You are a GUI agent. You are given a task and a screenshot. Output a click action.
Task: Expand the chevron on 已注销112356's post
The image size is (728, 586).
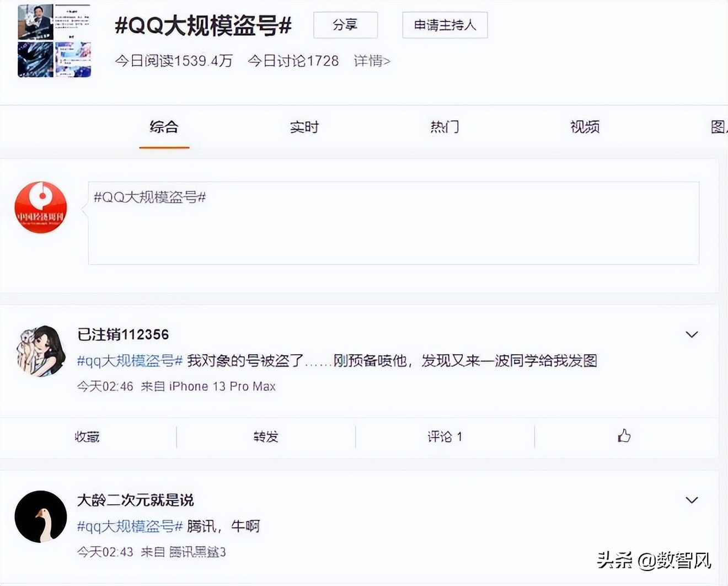coord(692,334)
